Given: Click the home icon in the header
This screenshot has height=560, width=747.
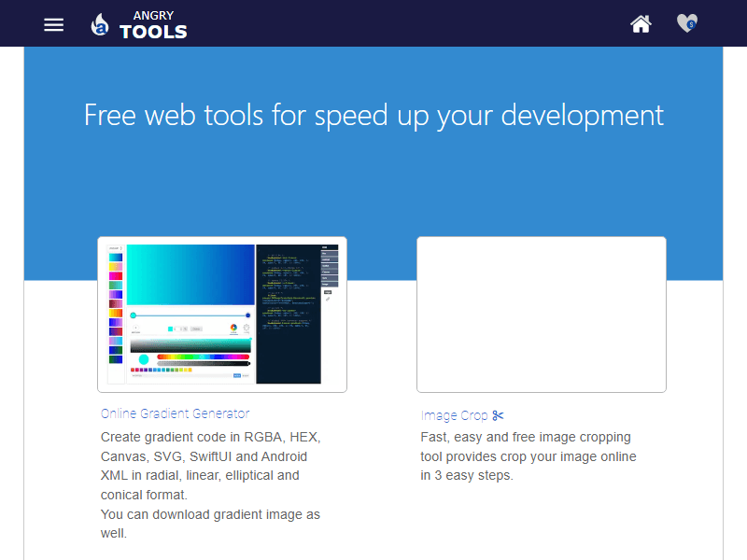Looking at the screenshot, I should coord(641,24).
